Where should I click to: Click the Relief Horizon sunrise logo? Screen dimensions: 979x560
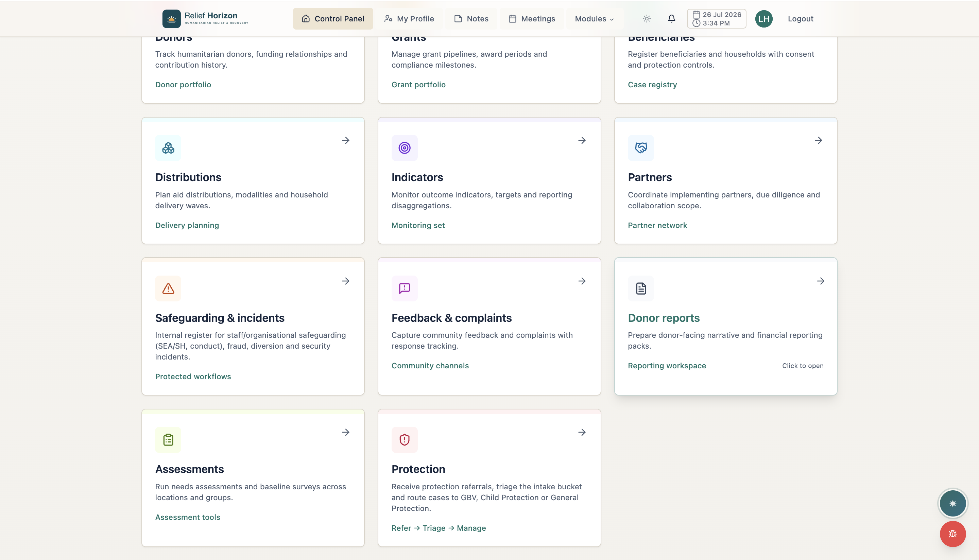[x=171, y=18]
